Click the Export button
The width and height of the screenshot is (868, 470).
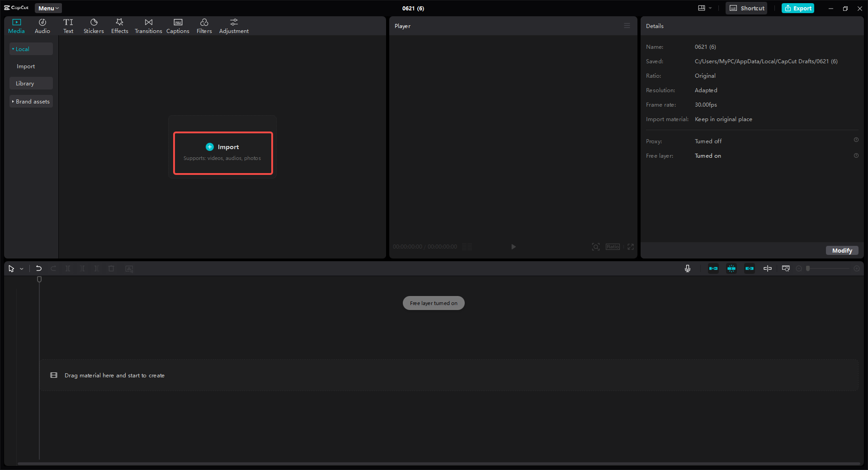(798, 8)
